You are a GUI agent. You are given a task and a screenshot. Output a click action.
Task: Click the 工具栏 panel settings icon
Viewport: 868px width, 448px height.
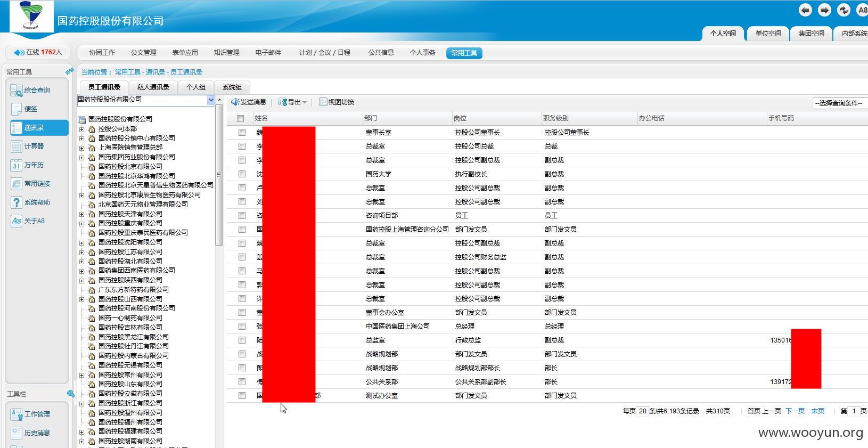70,394
